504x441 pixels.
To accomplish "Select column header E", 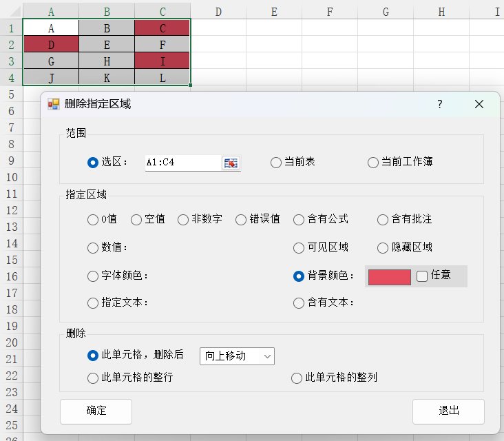I will click(274, 12).
